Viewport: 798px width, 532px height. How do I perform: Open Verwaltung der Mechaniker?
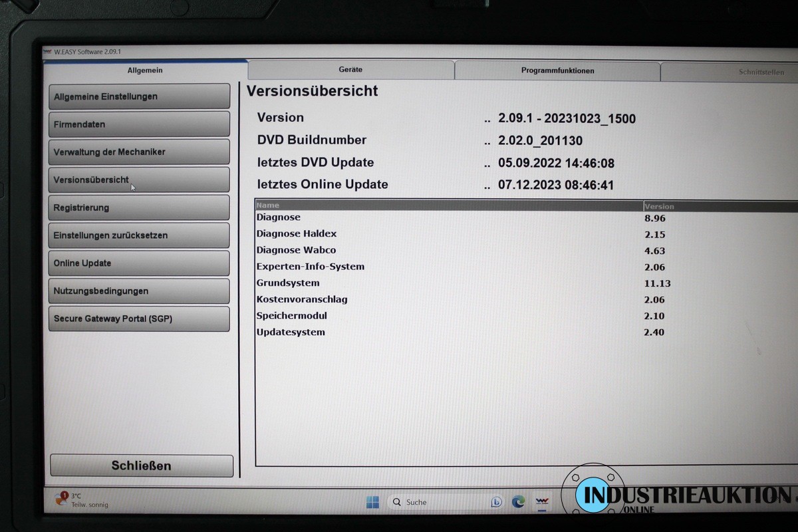pos(139,152)
